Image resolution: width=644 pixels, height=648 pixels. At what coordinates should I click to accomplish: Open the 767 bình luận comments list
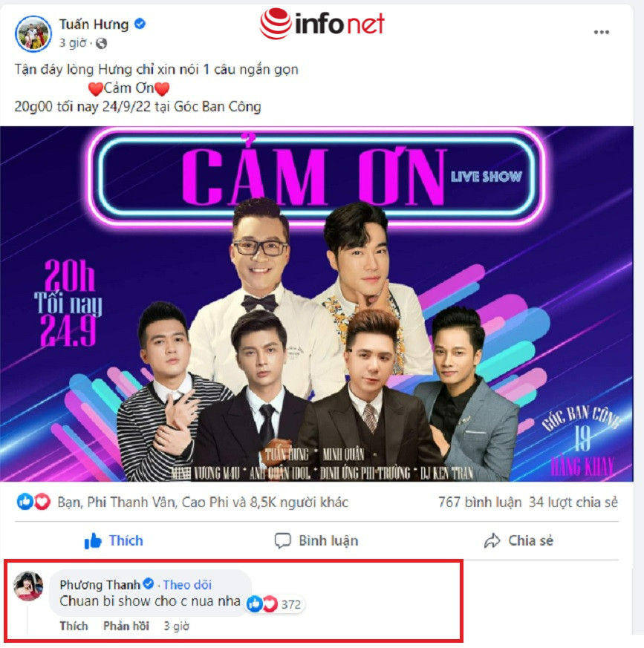(480, 502)
